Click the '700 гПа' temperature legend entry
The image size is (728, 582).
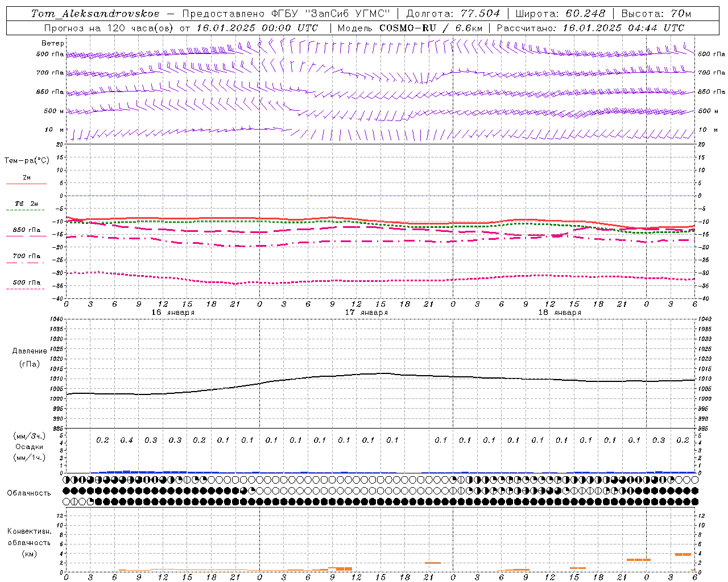click(x=26, y=256)
